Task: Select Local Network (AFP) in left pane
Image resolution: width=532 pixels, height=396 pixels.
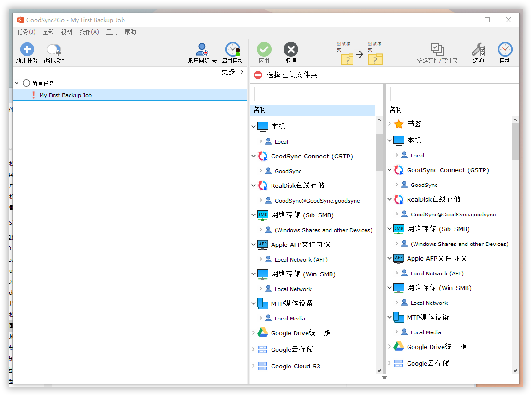Action: [301, 260]
